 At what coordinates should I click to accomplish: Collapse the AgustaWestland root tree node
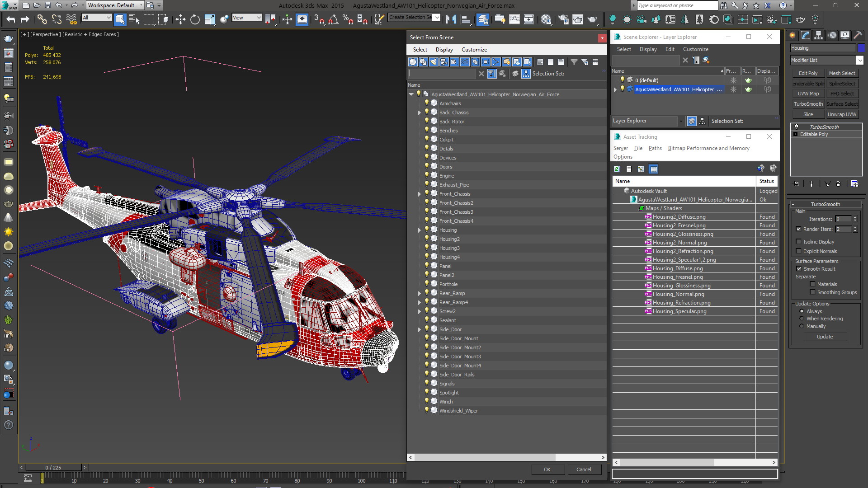pos(411,94)
